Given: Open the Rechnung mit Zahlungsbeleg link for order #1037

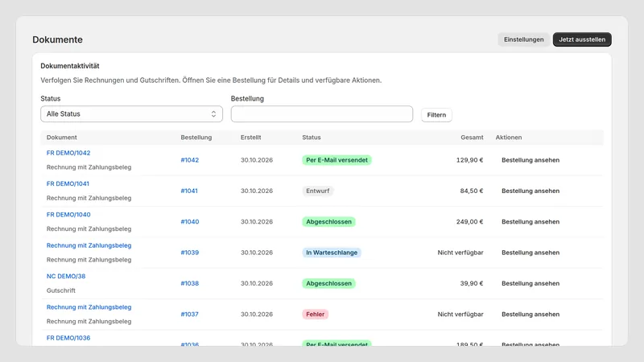Looking at the screenshot, I should click(x=89, y=306).
